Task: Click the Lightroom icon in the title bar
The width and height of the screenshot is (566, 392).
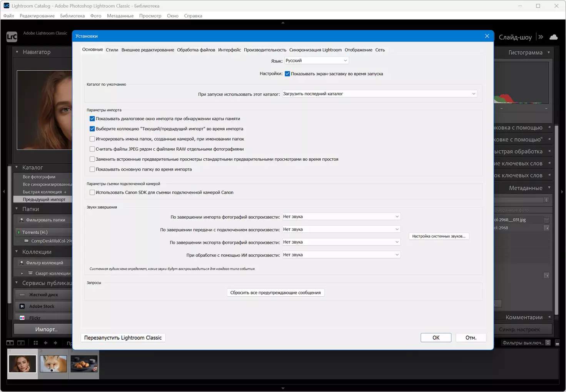Action: (x=7, y=6)
